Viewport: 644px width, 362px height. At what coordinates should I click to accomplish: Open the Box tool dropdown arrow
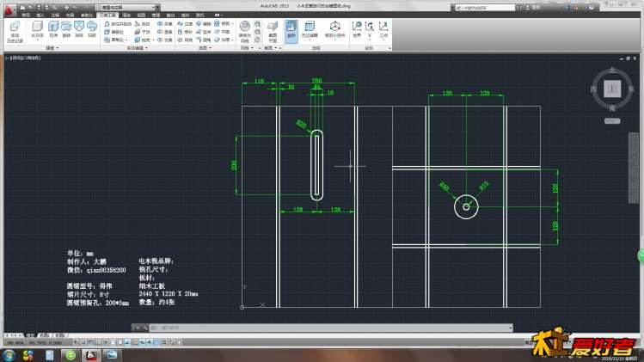pyautogui.click(x=37, y=40)
